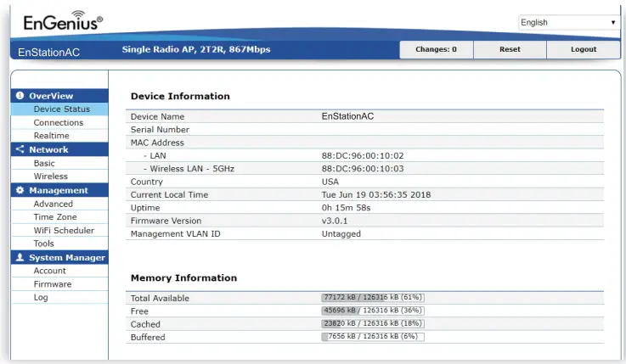Click the EnStationAC device name value
The height and width of the screenshot is (364, 626).
point(347,116)
